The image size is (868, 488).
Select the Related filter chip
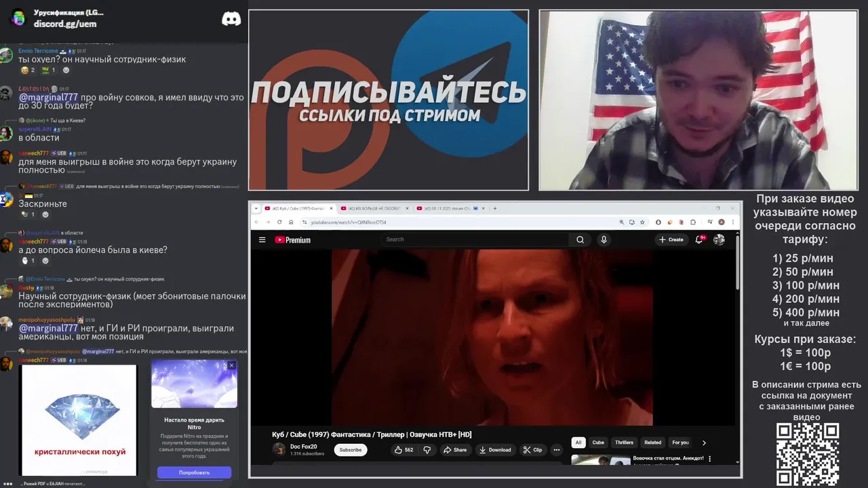tap(653, 443)
